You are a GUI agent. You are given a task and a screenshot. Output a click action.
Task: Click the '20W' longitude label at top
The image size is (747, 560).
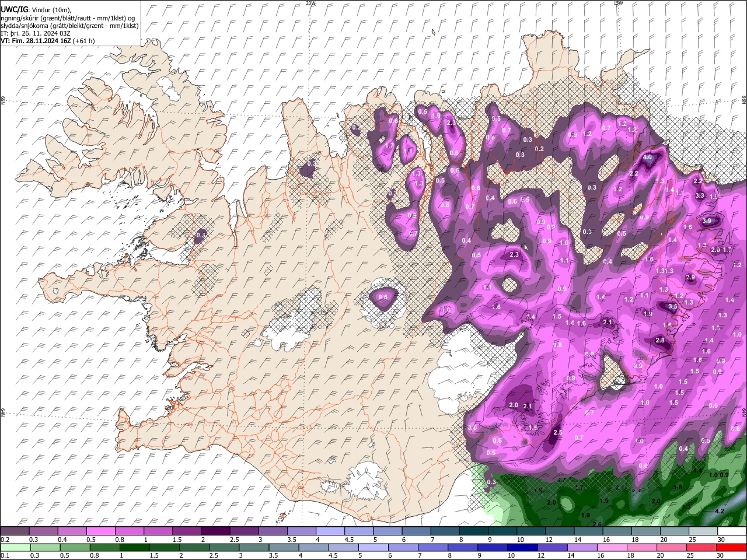click(310, 3)
